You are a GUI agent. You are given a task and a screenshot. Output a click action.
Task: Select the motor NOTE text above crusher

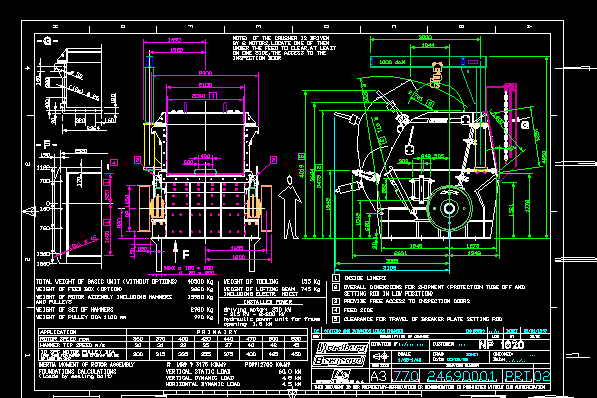pyautogui.click(x=284, y=48)
